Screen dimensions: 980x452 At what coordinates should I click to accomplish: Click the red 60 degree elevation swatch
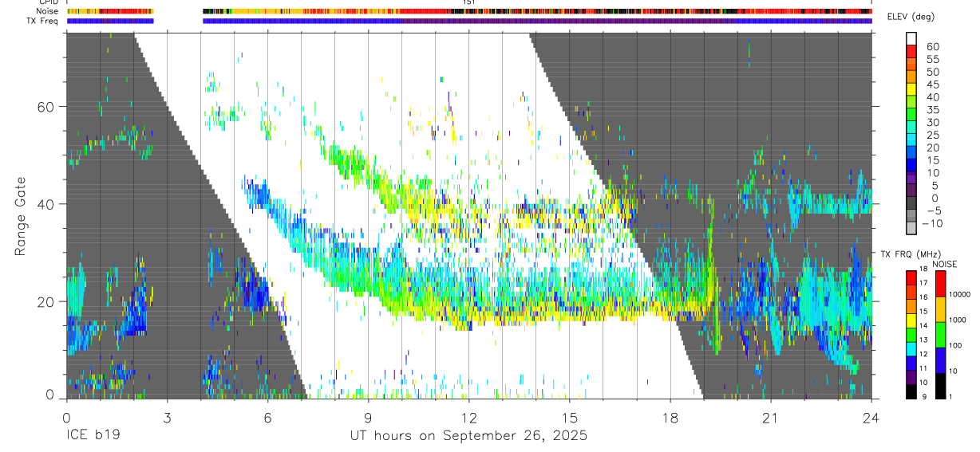(x=911, y=51)
